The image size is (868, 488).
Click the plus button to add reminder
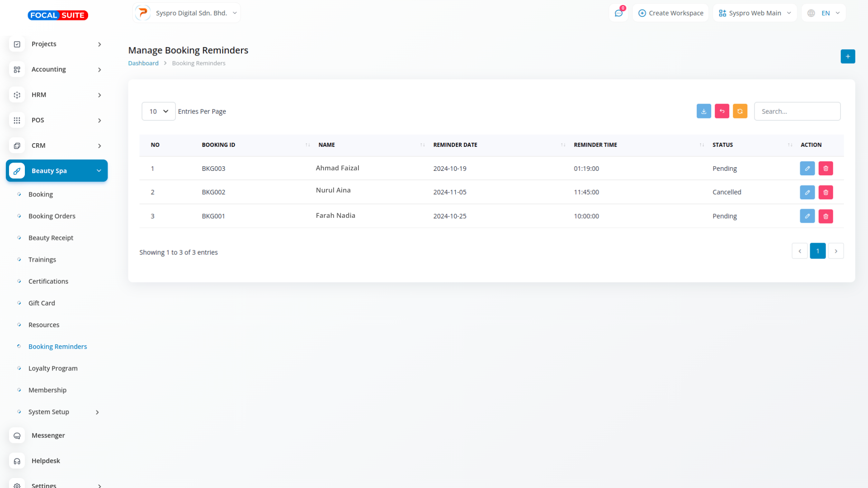(x=848, y=56)
